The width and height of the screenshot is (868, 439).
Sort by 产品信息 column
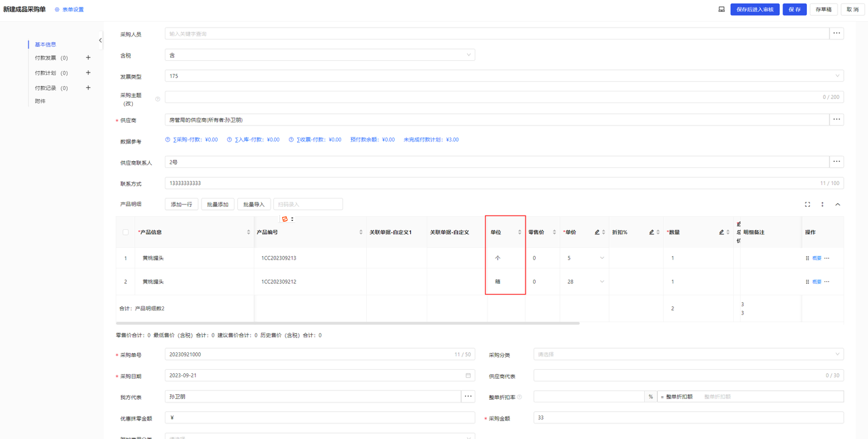(248, 232)
